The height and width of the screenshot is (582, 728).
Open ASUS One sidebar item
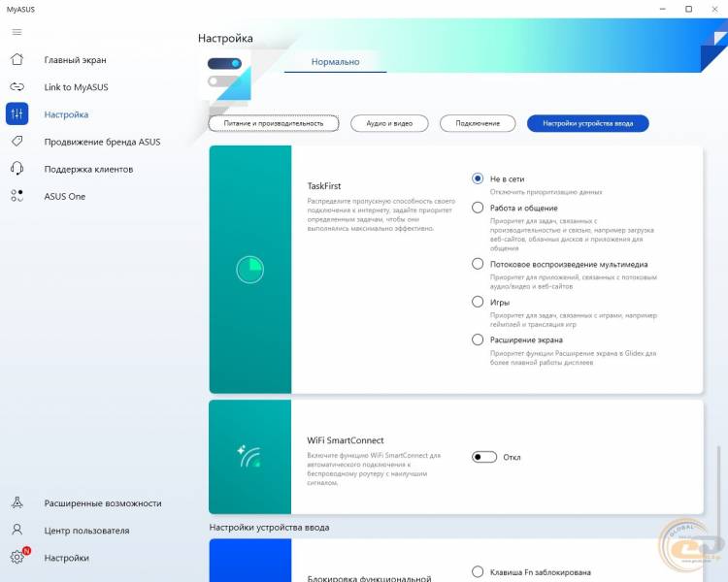(x=64, y=196)
